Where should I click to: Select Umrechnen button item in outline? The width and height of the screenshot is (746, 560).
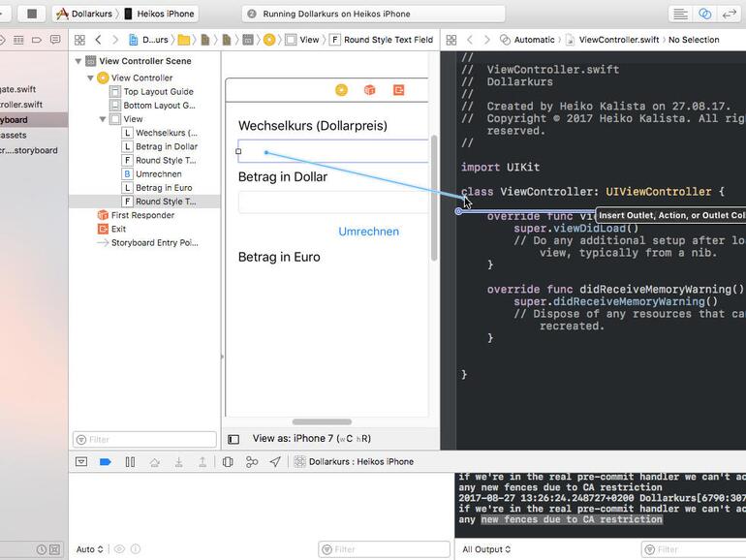[158, 173]
